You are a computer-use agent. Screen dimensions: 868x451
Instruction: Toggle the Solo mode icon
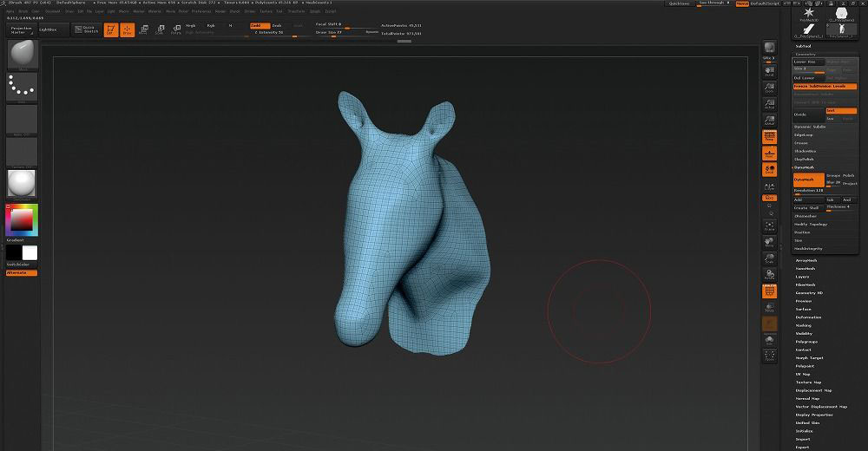[769, 340]
